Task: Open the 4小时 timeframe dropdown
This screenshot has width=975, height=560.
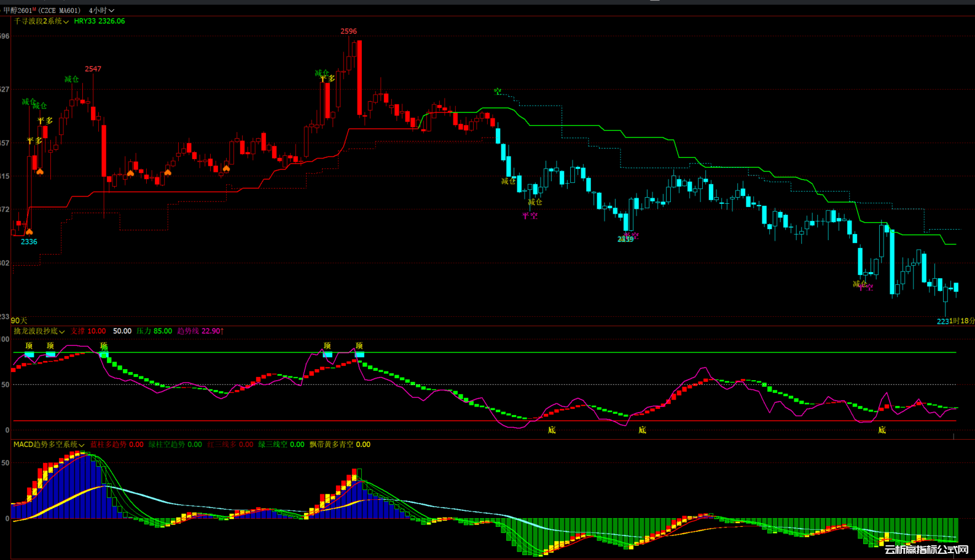Action: coord(101,10)
